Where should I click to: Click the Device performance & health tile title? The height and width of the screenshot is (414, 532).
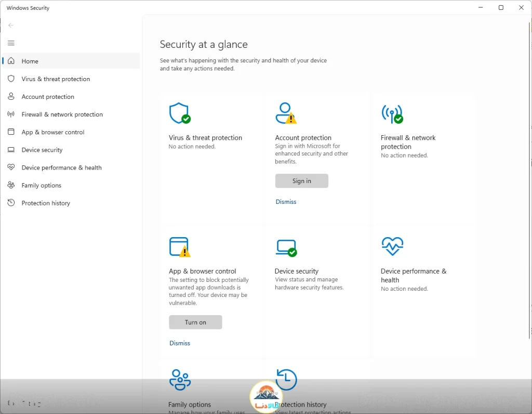(x=413, y=276)
